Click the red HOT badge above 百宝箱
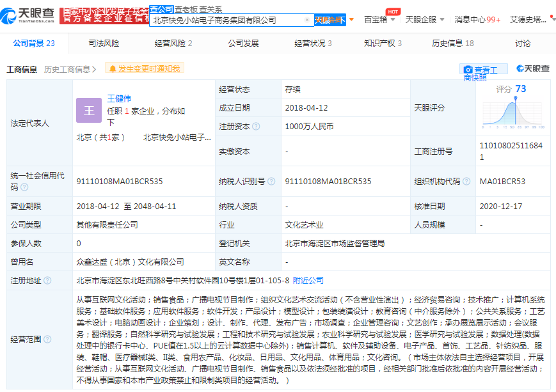556x392 pixels. click(393, 12)
